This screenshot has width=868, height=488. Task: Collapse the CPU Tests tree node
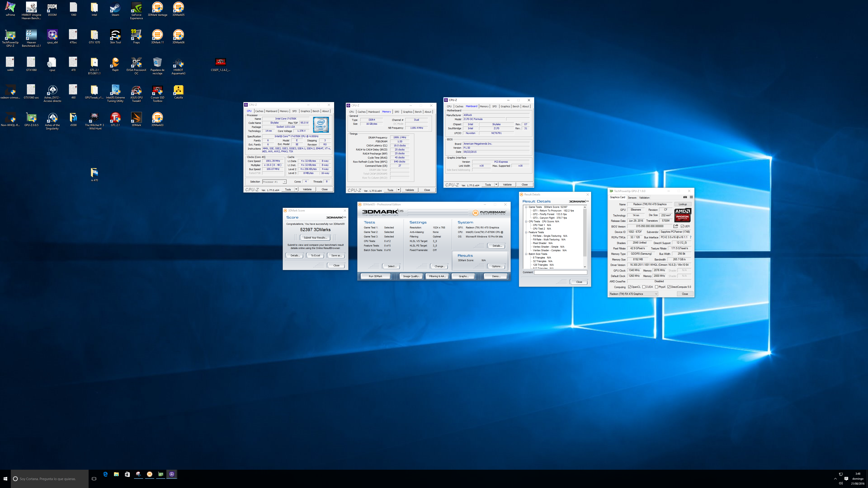click(x=526, y=222)
